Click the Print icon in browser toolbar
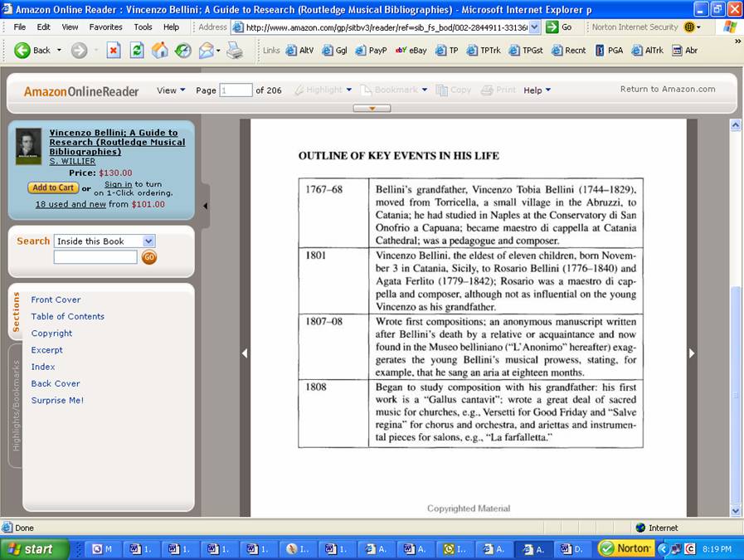This screenshot has width=744, height=560. [235, 51]
